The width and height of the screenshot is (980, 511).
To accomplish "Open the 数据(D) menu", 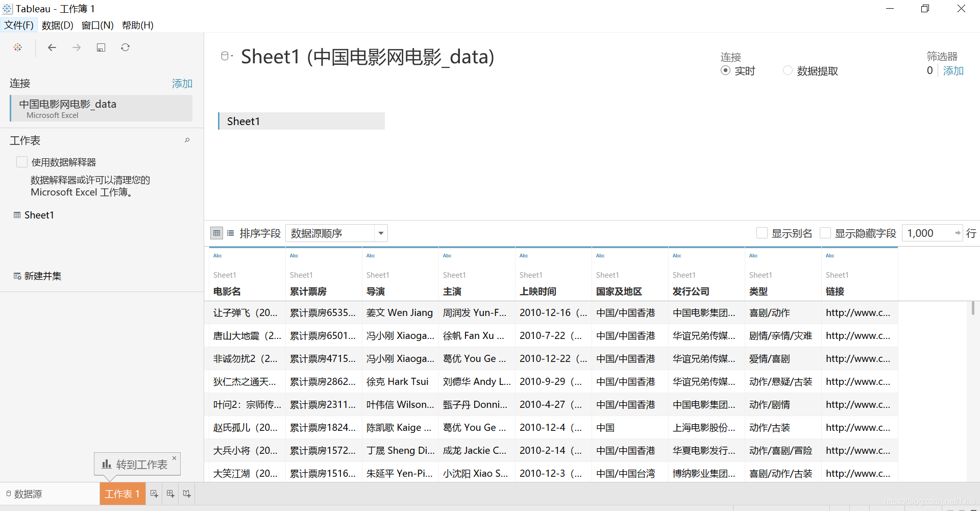I will pos(57,25).
